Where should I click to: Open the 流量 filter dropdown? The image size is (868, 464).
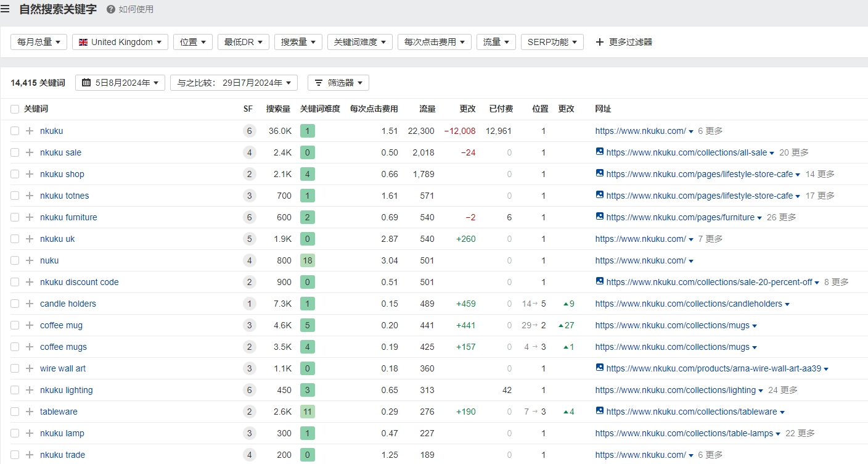[x=496, y=42]
